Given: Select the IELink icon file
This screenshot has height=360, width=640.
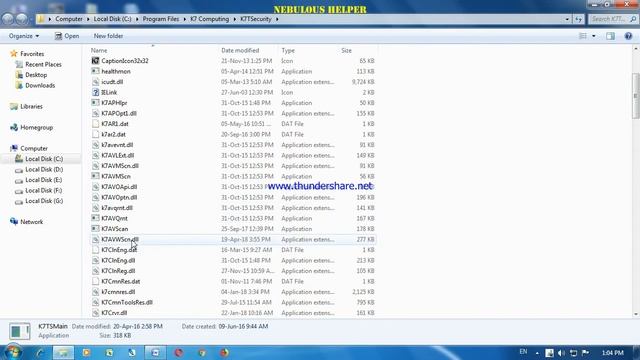Looking at the screenshot, I should (95, 92).
